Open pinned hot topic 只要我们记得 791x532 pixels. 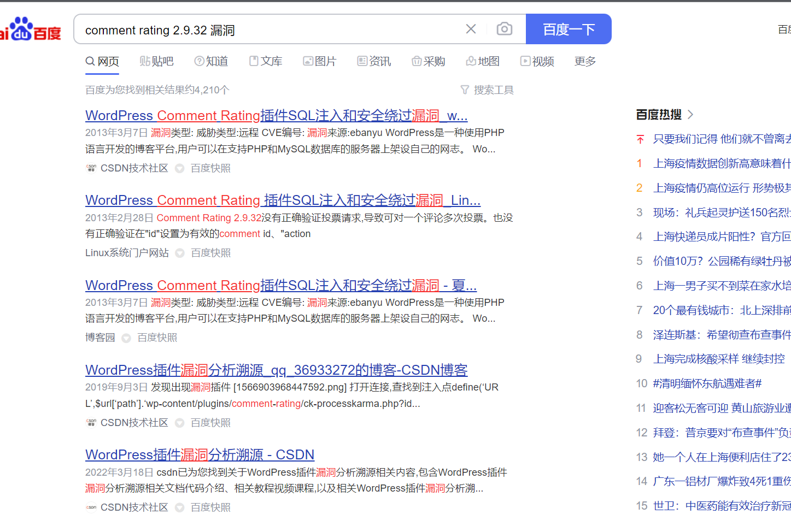[x=722, y=139]
